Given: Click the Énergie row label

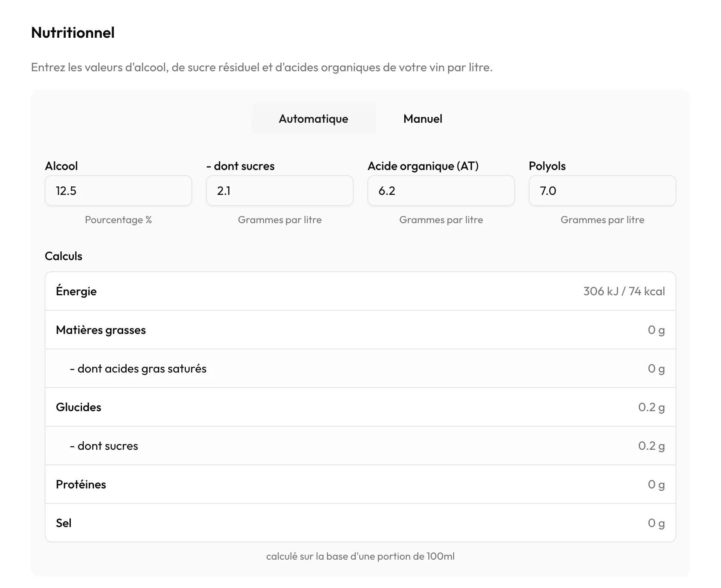Looking at the screenshot, I should pyautogui.click(x=76, y=291).
